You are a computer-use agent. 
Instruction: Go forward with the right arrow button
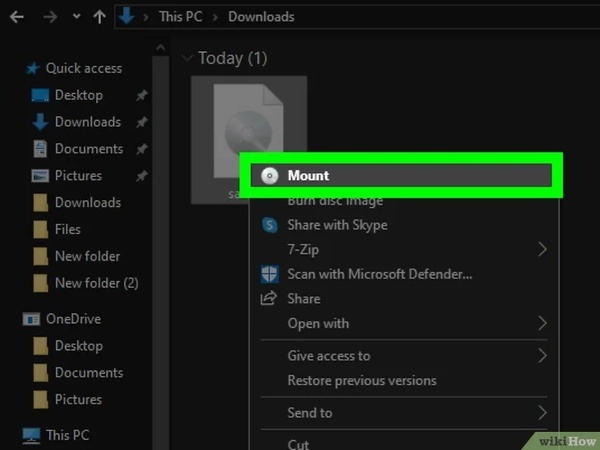click(50, 17)
